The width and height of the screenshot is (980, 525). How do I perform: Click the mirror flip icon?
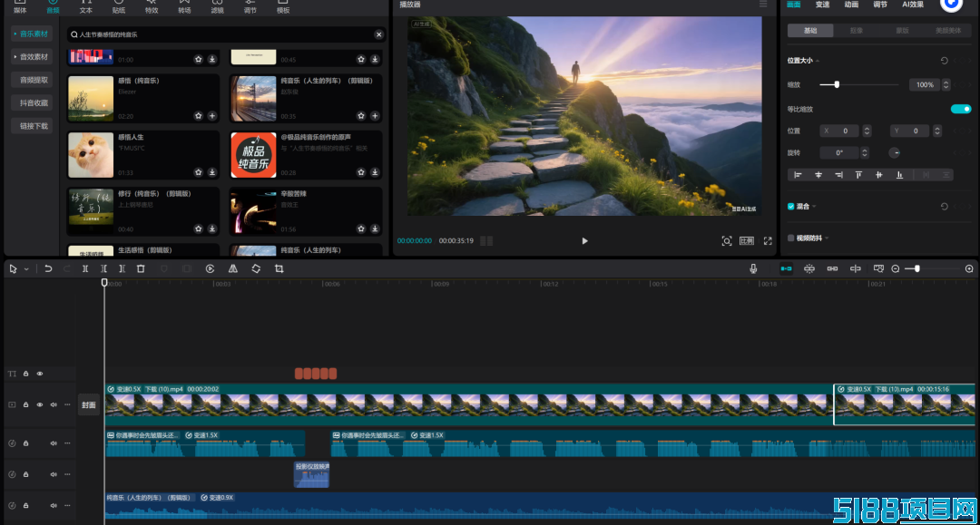pos(232,268)
